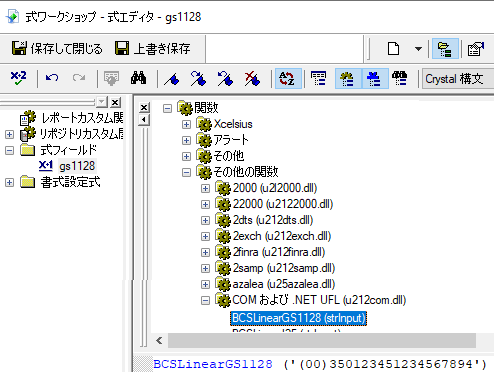This screenshot has height=378, width=494.
Task: Click the function tree horizontal scrollbar track
Action: (x=322, y=340)
